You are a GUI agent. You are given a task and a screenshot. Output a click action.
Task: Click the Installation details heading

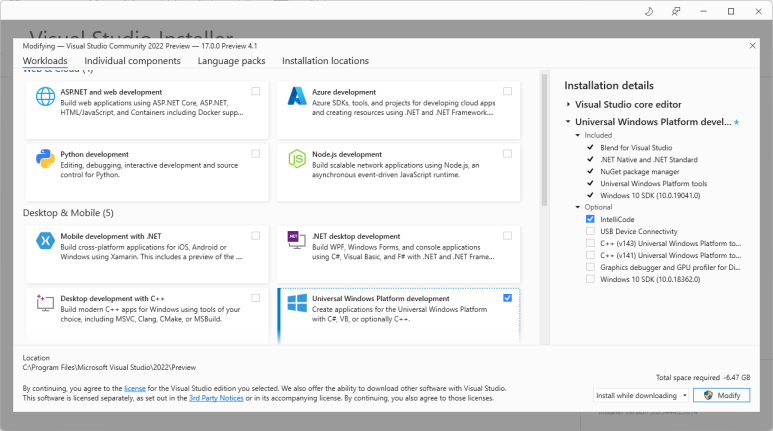(609, 85)
